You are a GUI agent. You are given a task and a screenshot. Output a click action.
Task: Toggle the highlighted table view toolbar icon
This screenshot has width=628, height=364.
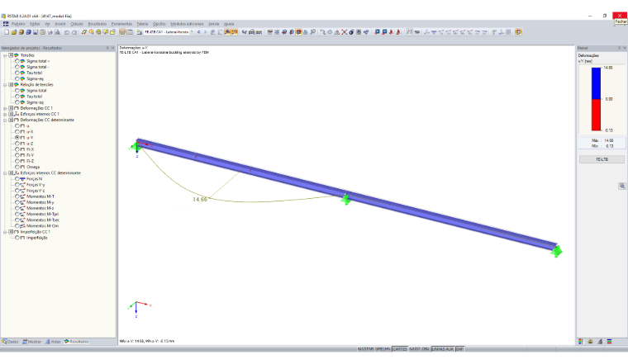122,32
